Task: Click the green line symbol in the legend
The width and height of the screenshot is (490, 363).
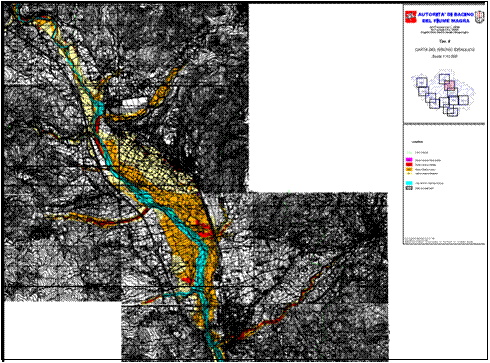Action: (x=409, y=153)
